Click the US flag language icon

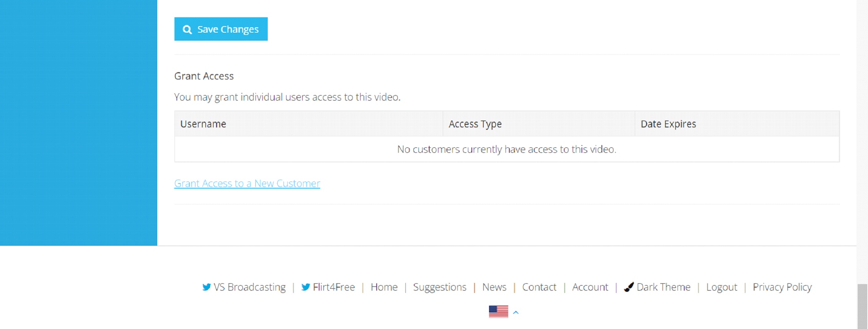(498, 312)
